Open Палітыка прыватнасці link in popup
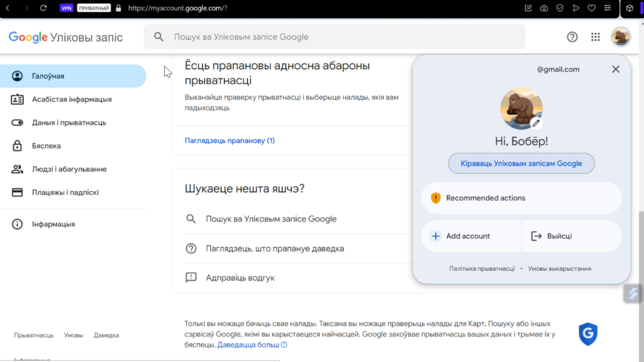 click(x=482, y=268)
